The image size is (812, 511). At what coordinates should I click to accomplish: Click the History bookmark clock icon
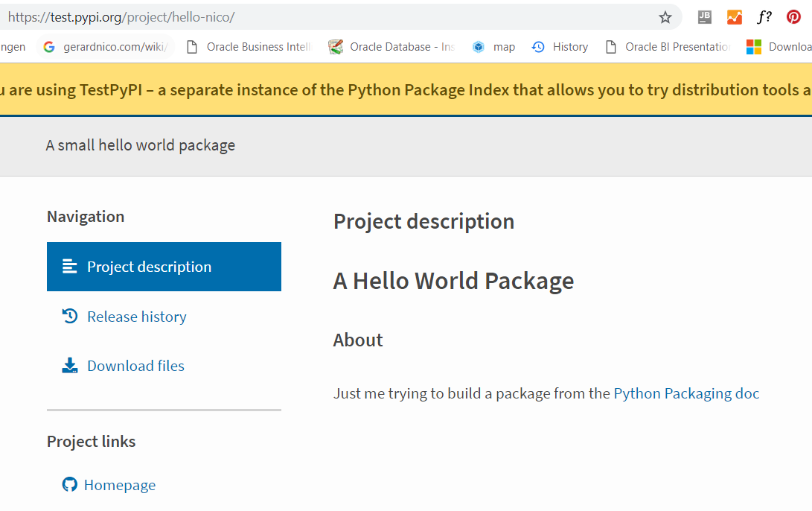(538, 46)
